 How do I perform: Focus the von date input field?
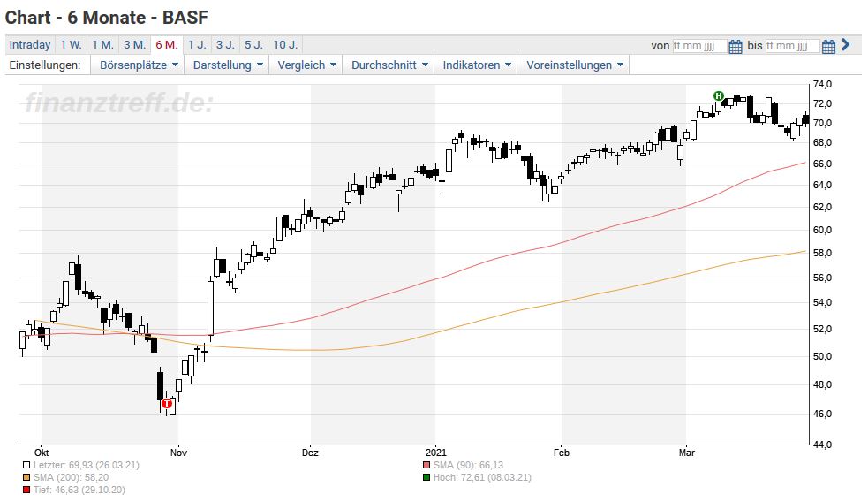[699, 45]
